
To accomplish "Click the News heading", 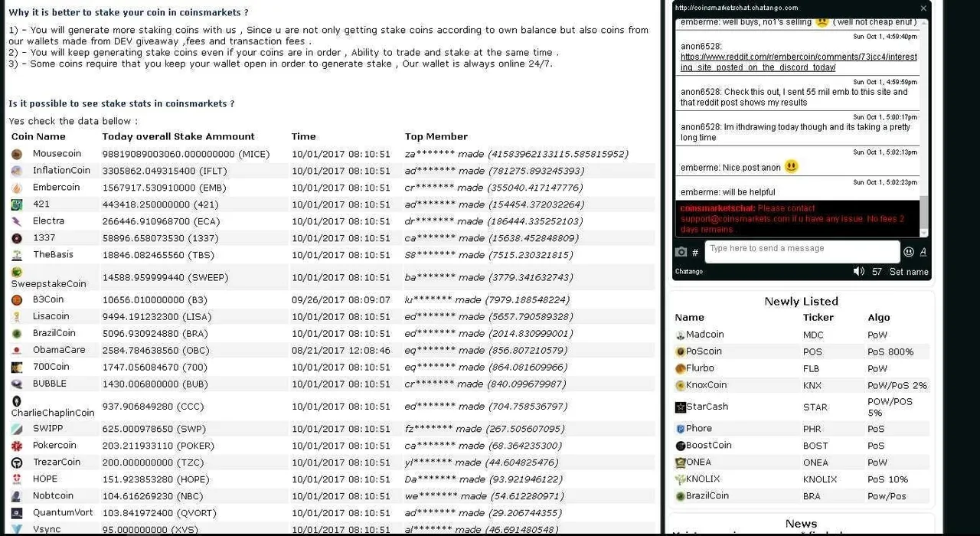I will pos(801,525).
